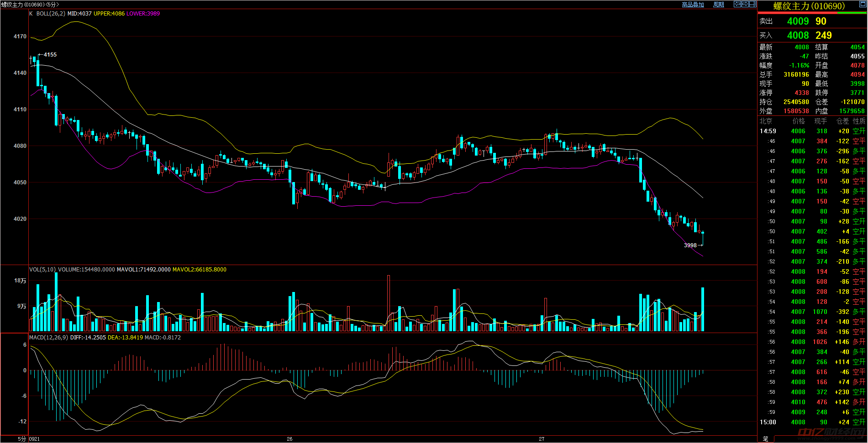Click the 卖出 ask price 4009
This screenshot has height=443, width=868.
798,21
